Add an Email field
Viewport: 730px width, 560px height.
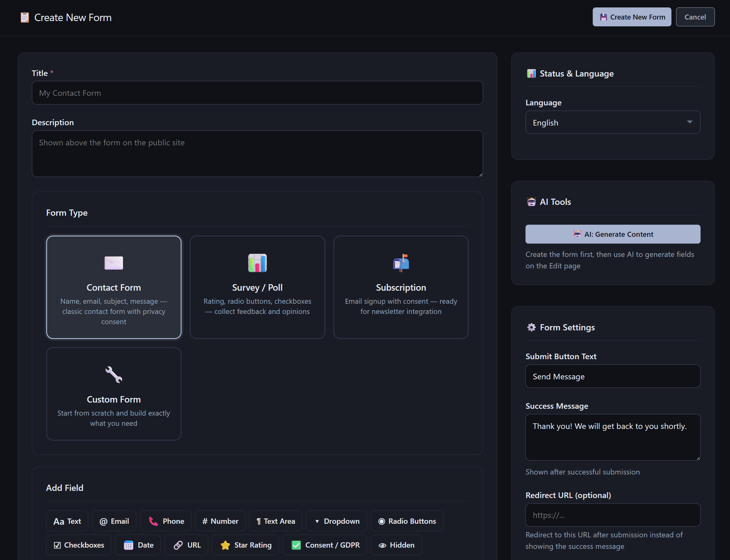tap(114, 521)
